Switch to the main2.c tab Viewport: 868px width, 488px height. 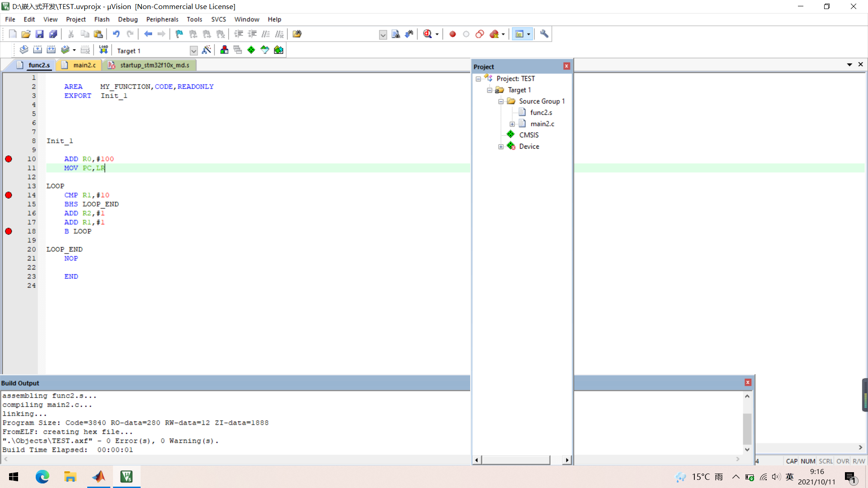pos(84,65)
